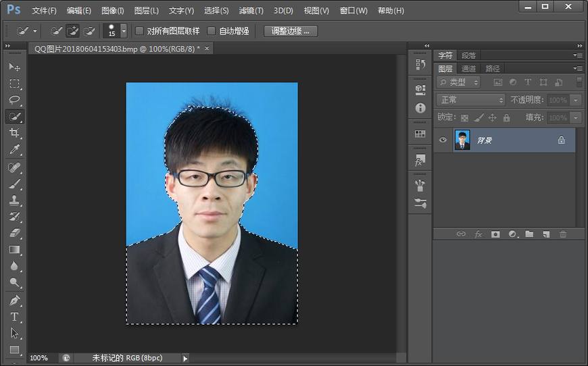Toggle smart object layer filter
588x366 pixels.
coord(558,82)
